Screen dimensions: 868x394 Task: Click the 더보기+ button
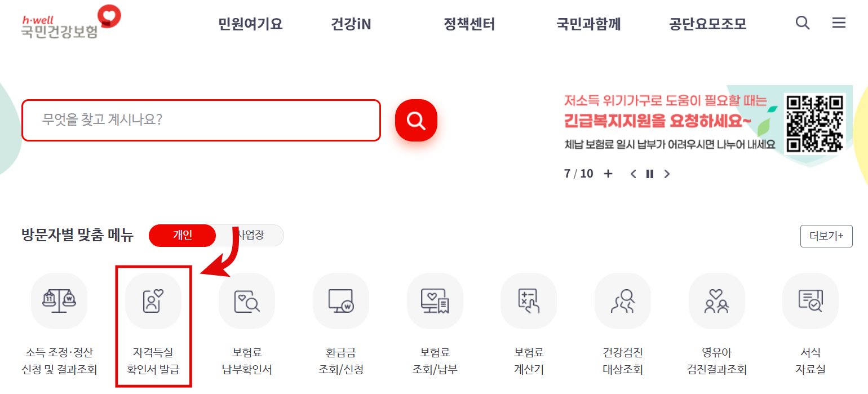[x=826, y=236]
